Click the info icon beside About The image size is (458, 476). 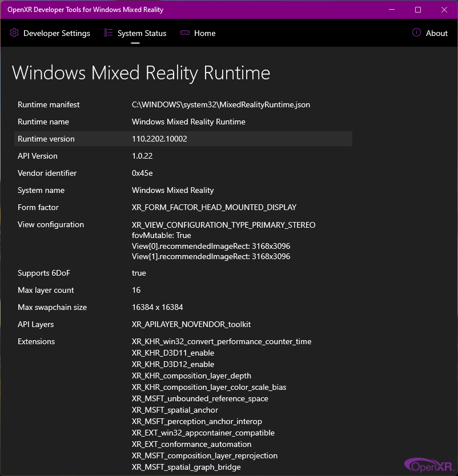point(416,33)
